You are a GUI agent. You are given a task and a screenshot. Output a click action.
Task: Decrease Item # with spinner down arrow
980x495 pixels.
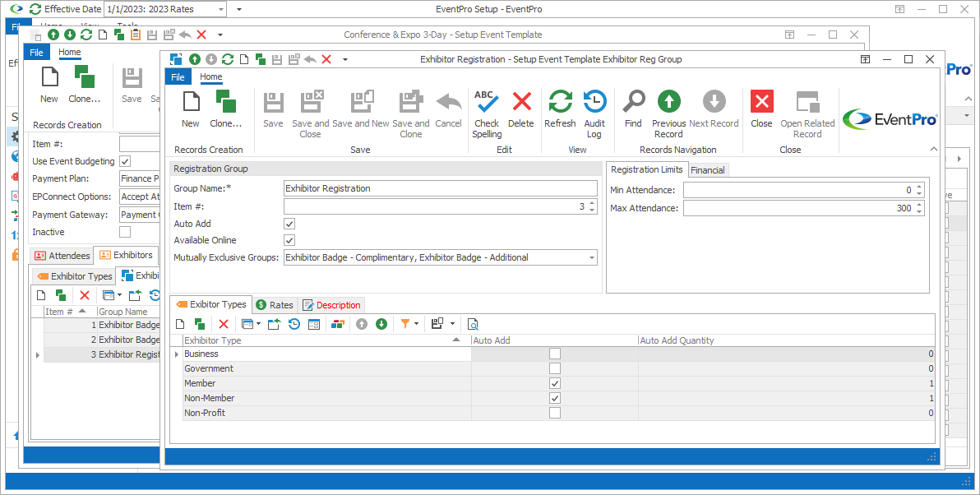point(592,210)
